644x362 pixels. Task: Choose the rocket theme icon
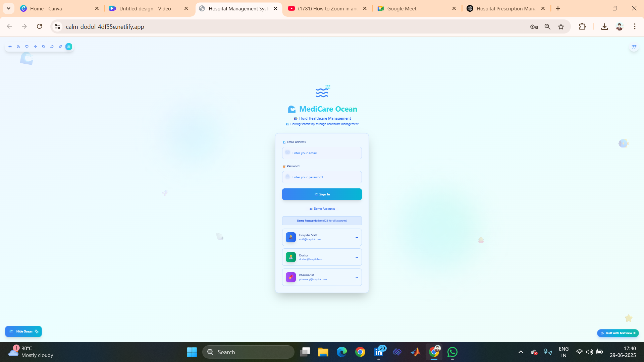(x=60, y=47)
